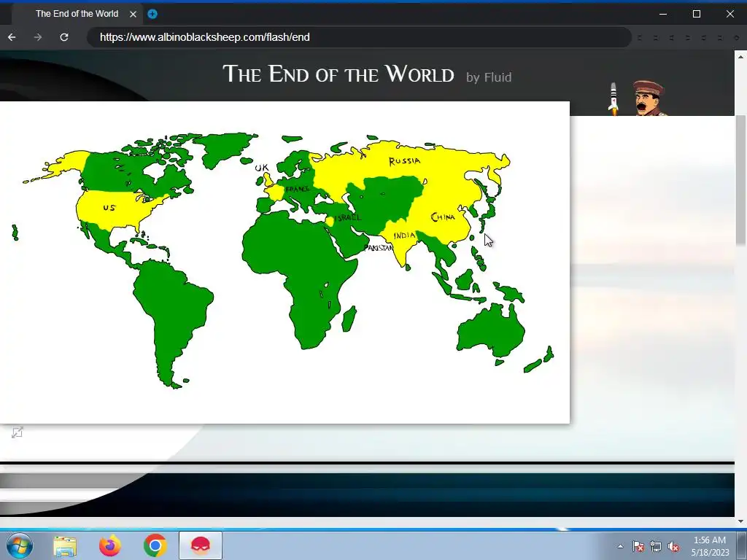
Task: Open the Action Center flag tray icon
Action: coord(638,546)
